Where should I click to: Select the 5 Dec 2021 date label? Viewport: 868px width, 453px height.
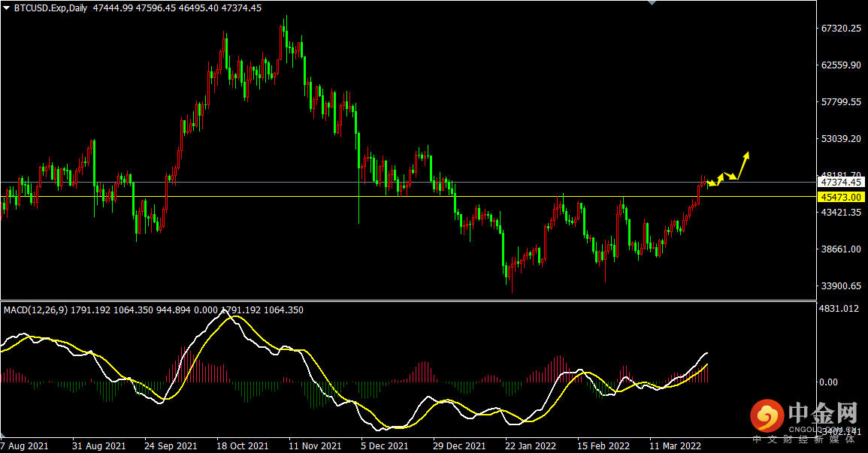point(384,445)
